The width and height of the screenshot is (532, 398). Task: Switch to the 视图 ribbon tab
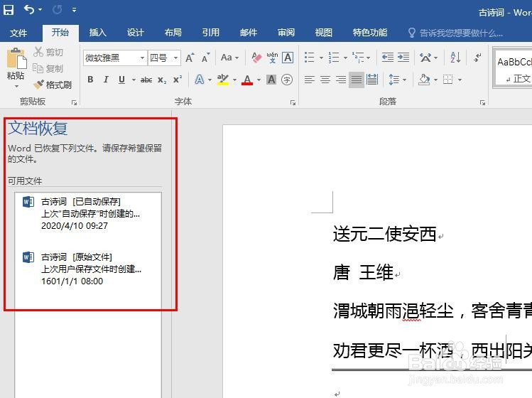click(323, 33)
